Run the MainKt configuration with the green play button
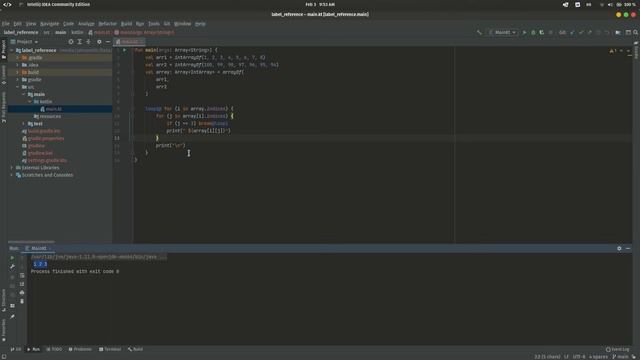The image size is (640, 360). coord(524,32)
